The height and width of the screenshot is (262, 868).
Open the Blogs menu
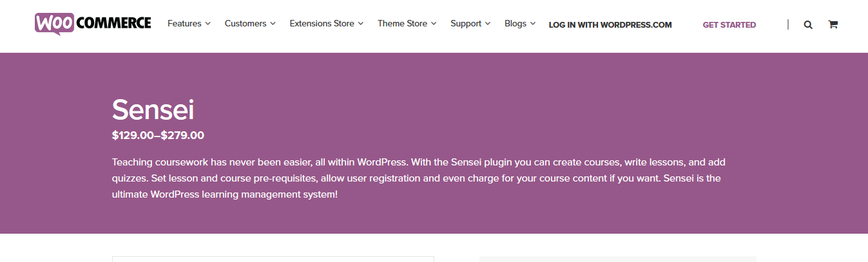pyautogui.click(x=520, y=23)
